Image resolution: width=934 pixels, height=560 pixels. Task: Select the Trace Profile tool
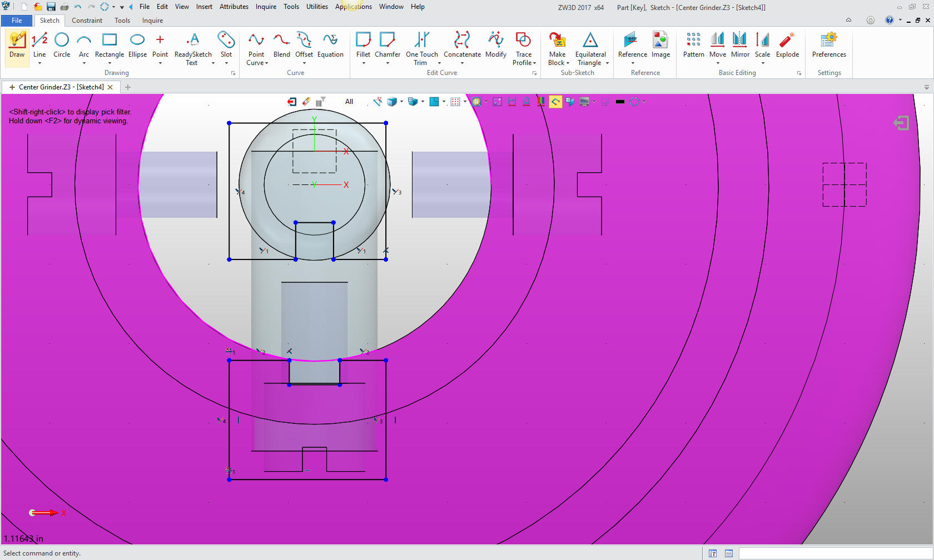524,49
